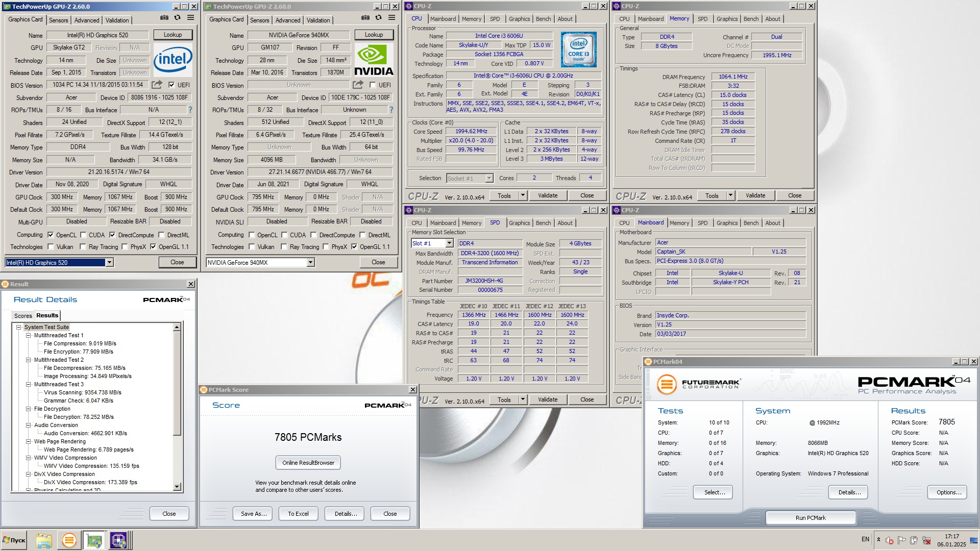Click the Driver Version field in Intel GPU-Z

click(x=119, y=172)
